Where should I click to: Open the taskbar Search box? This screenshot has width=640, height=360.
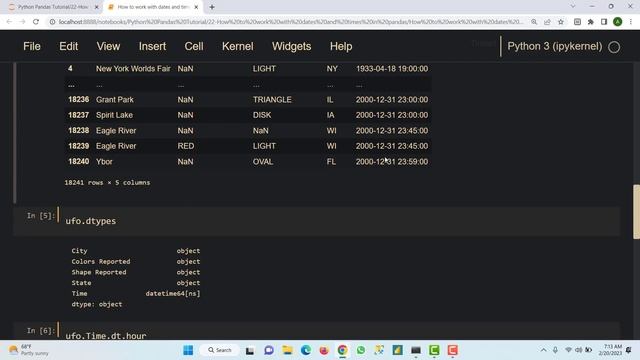220,350
